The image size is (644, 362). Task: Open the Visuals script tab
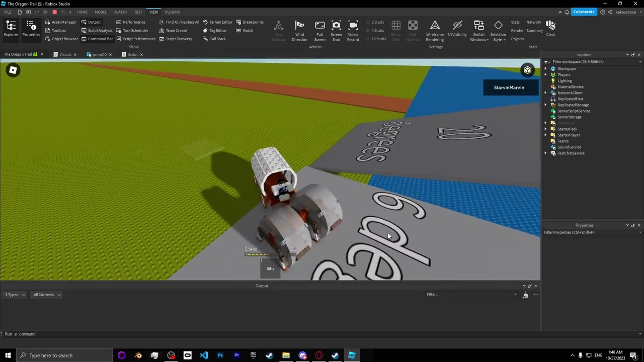coord(65,54)
